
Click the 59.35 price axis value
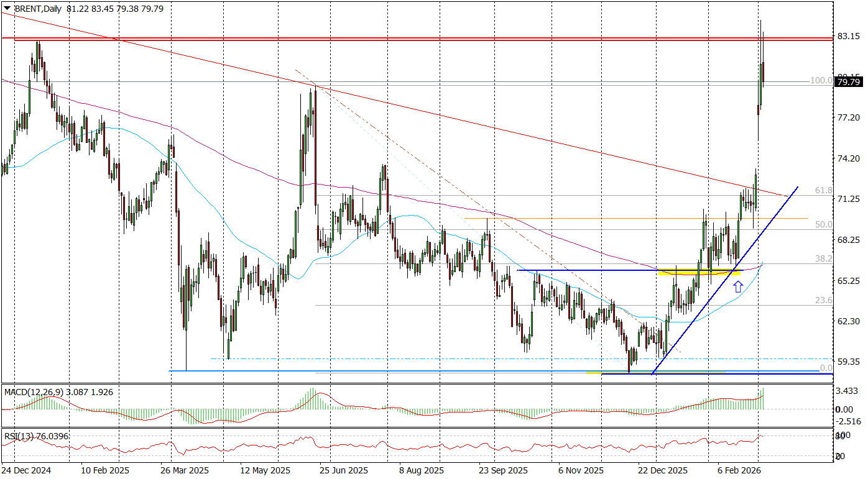click(849, 362)
